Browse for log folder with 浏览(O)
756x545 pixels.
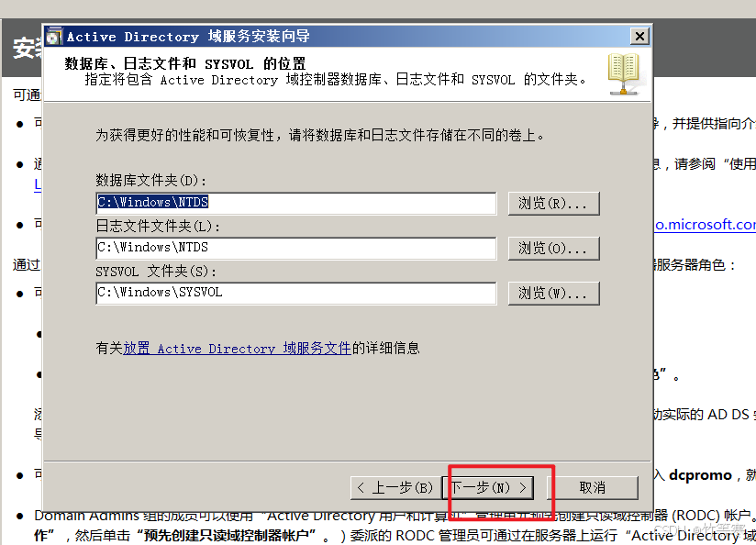(553, 248)
